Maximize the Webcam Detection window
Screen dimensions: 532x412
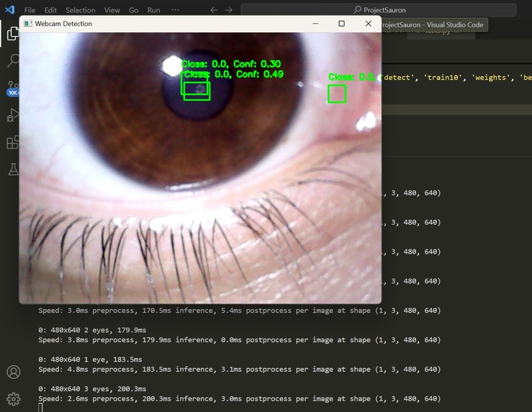click(x=342, y=24)
